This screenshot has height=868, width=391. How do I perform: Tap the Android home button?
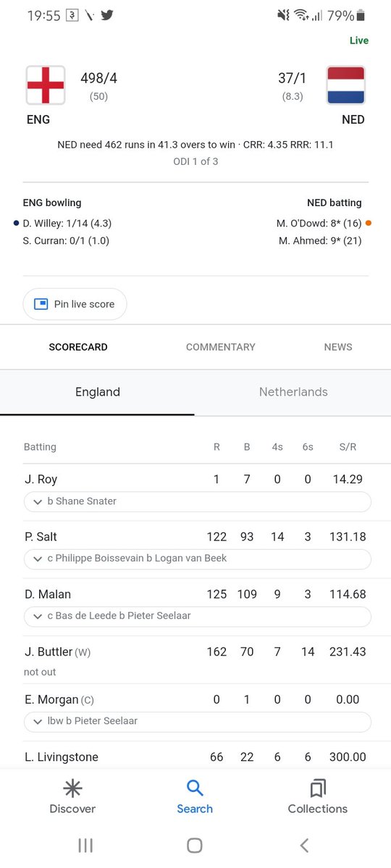(x=195, y=845)
